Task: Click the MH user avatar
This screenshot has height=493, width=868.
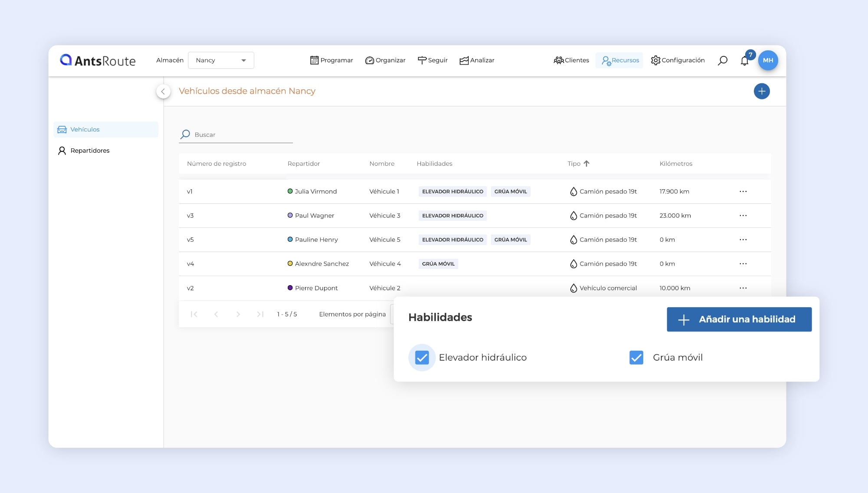Action: (768, 60)
